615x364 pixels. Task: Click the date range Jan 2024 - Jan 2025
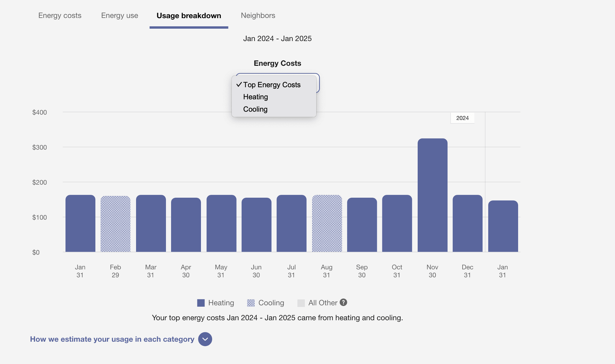tap(278, 38)
